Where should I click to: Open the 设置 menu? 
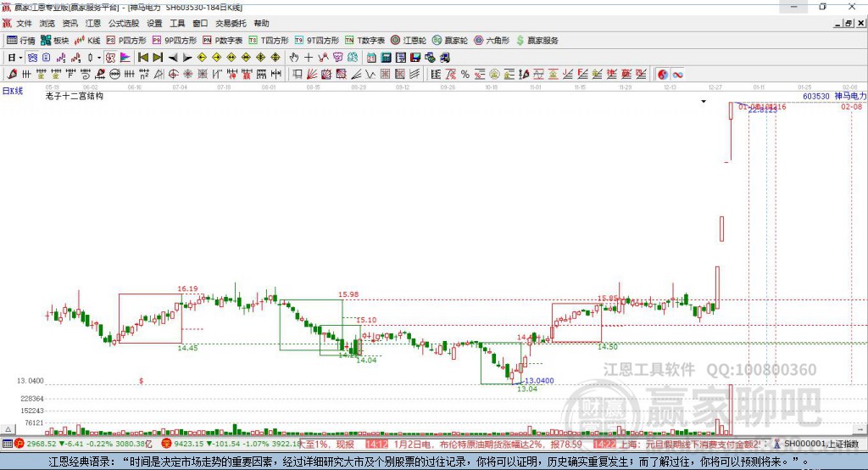154,23
